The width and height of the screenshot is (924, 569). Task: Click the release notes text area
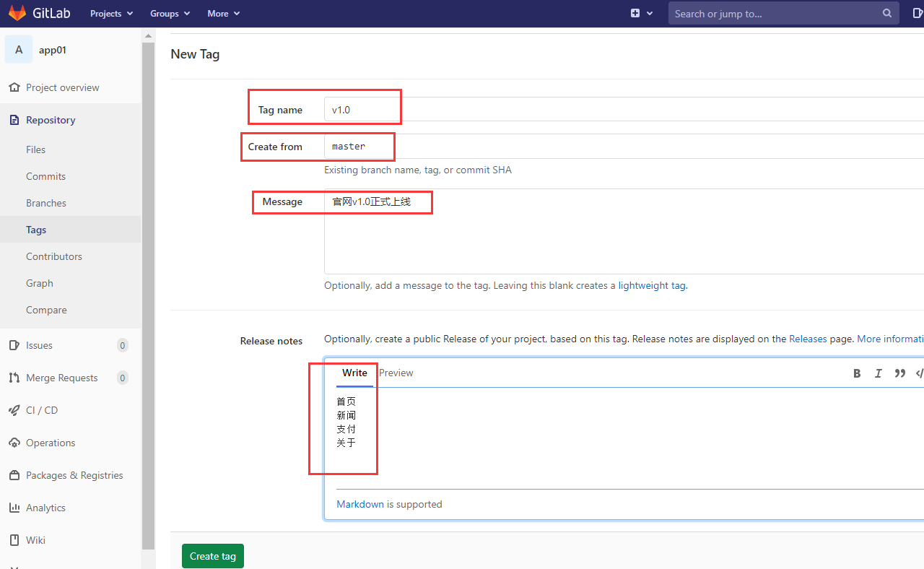click(630, 438)
